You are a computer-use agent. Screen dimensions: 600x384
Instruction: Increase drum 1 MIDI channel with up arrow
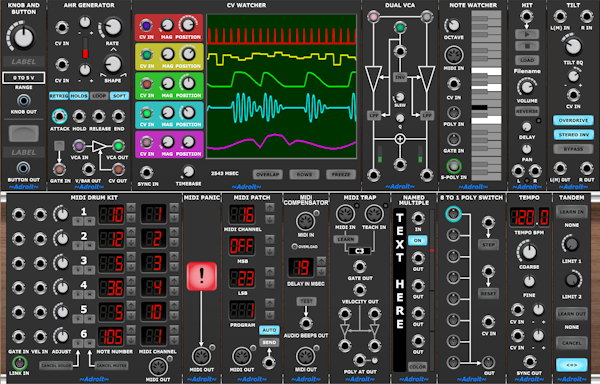tap(174, 208)
